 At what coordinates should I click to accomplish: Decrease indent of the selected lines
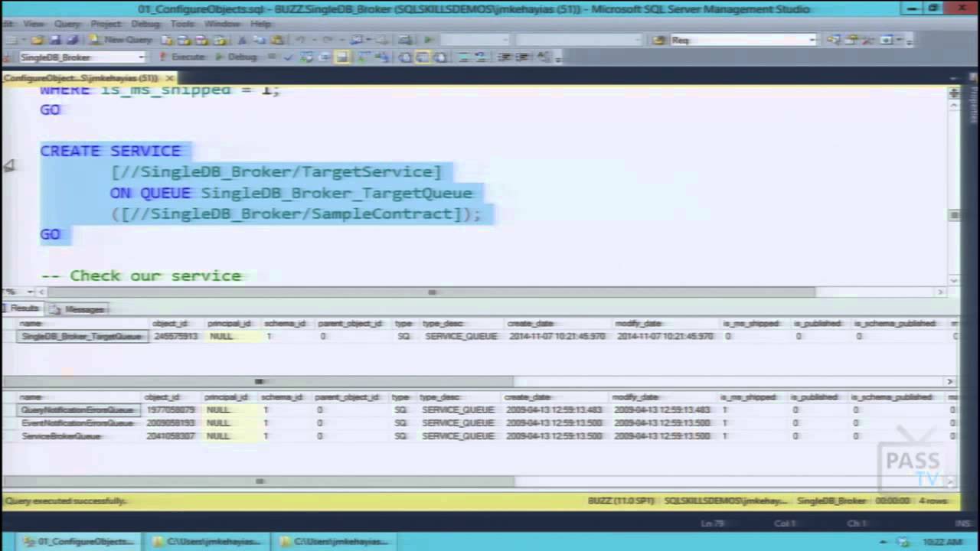click(x=505, y=57)
